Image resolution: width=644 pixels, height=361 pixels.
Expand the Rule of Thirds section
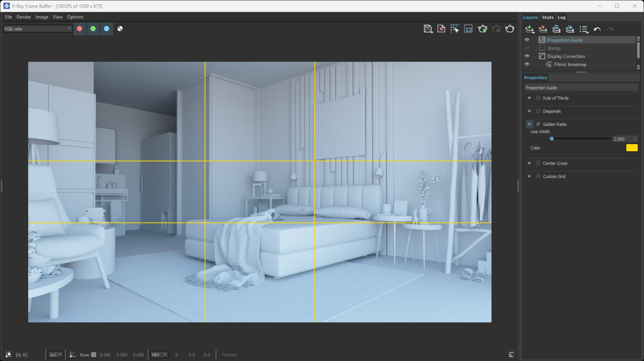click(x=529, y=98)
